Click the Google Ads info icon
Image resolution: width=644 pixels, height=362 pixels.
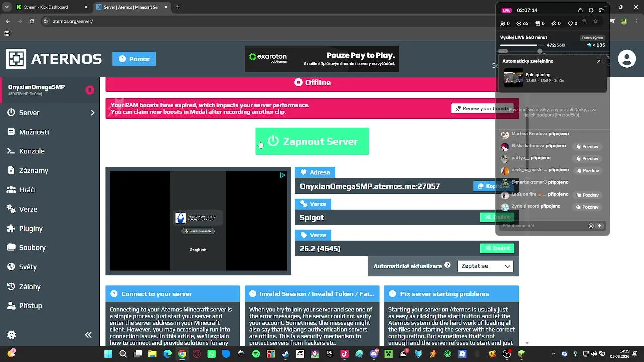[282, 175]
